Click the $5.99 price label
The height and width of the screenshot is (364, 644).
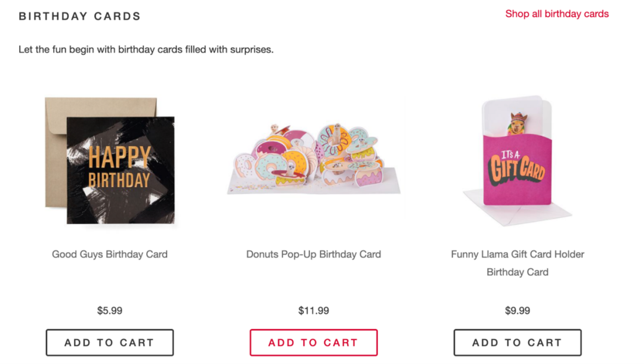(110, 310)
